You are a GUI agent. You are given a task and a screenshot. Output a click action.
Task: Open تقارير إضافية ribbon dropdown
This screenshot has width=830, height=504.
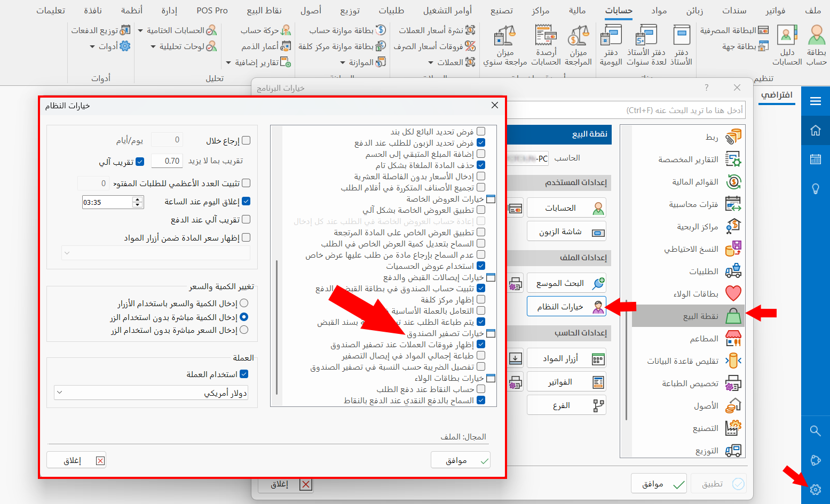[259, 62]
